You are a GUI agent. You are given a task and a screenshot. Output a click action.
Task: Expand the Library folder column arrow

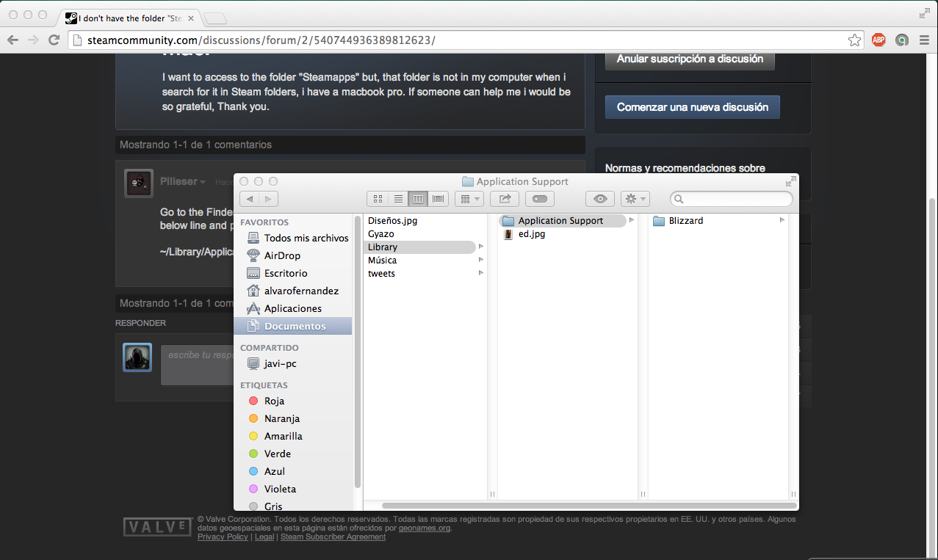point(481,247)
